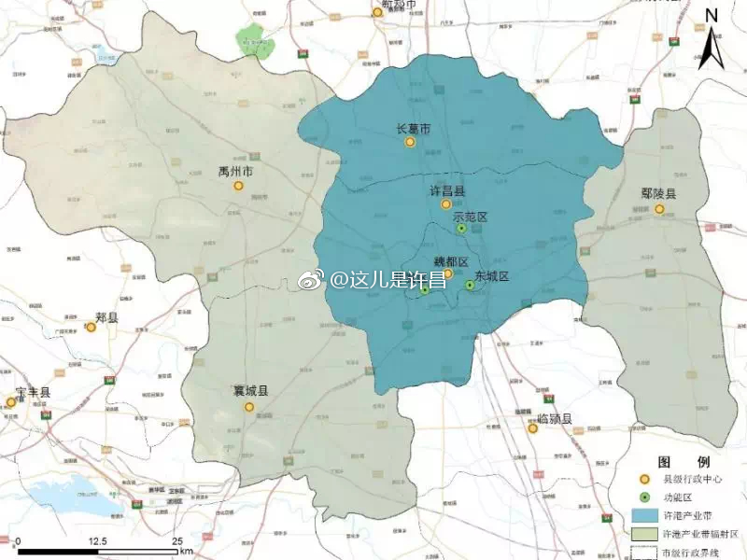Image resolution: width=747 pixels, height=560 pixels.
Task: Click the 郏县 map label
Action: (x=106, y=317)
